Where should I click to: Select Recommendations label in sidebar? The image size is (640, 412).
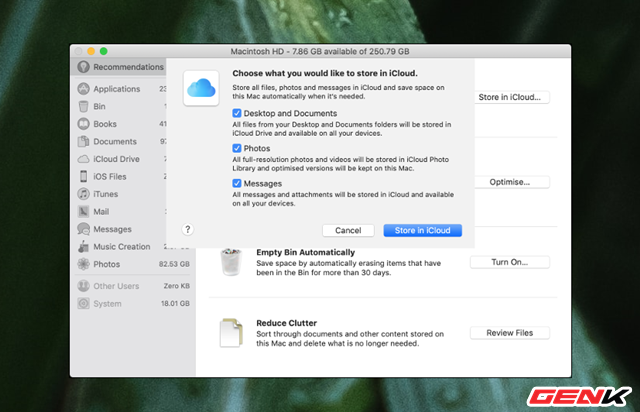coord(128,67)
